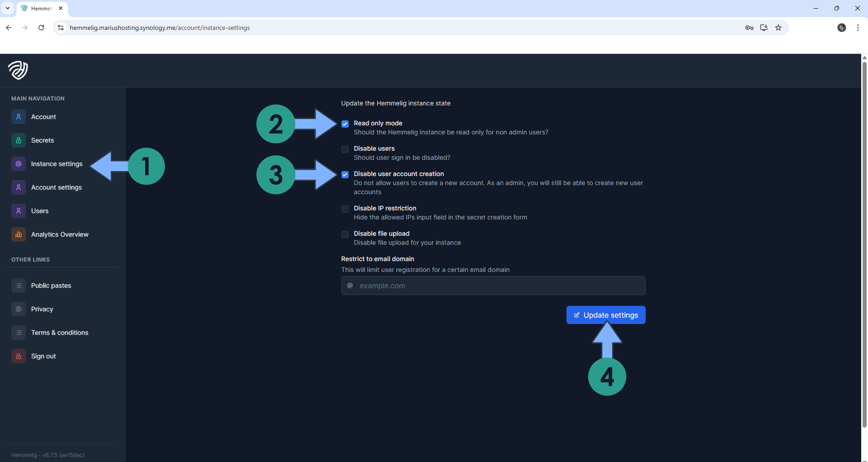Viewport: 868px width, 462px height.
Task: Click the page vertical scrollbar
Action: point(864,244)
